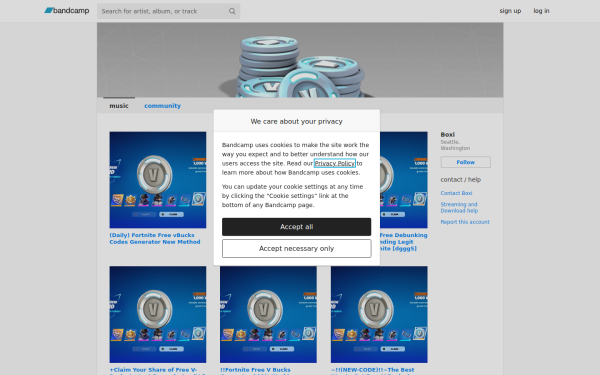Image resolution: width=600 pixels, height=375 pixels.
Task: Follow the Boxi artist
Action: pos(465,162)
